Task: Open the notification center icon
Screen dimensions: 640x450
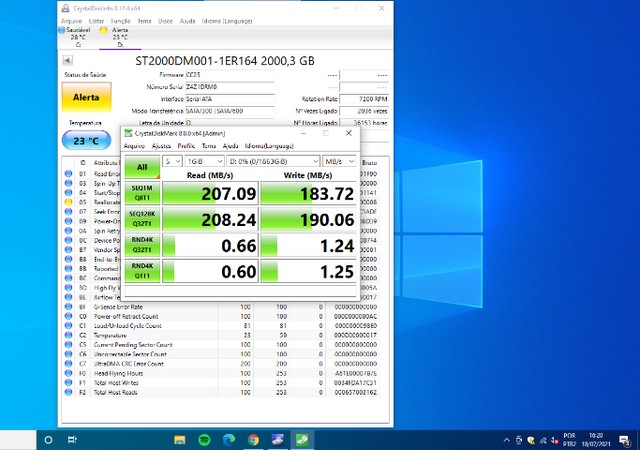Action: pyautogui.click(x=624, y=440)
